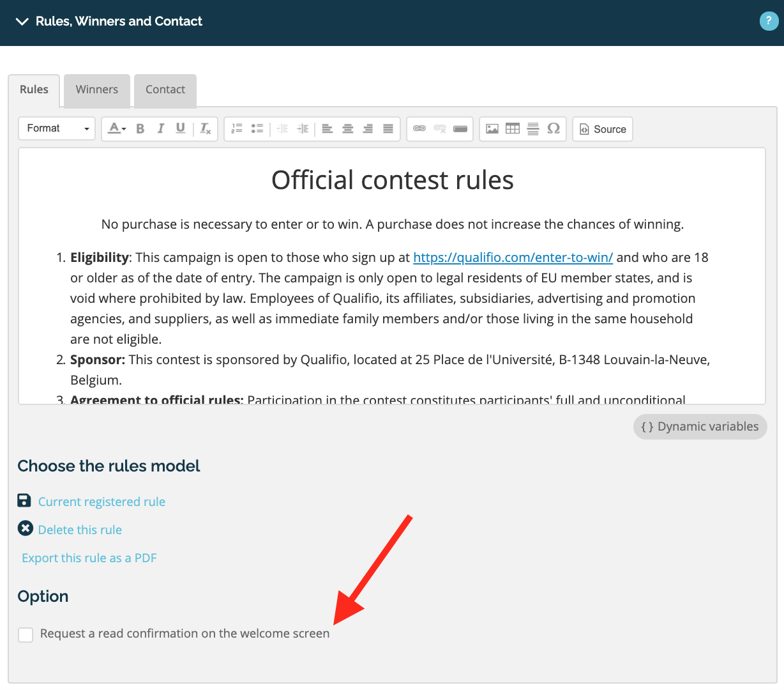Insert a horizontal line
784x690 pixels.
tap(533, 128)
